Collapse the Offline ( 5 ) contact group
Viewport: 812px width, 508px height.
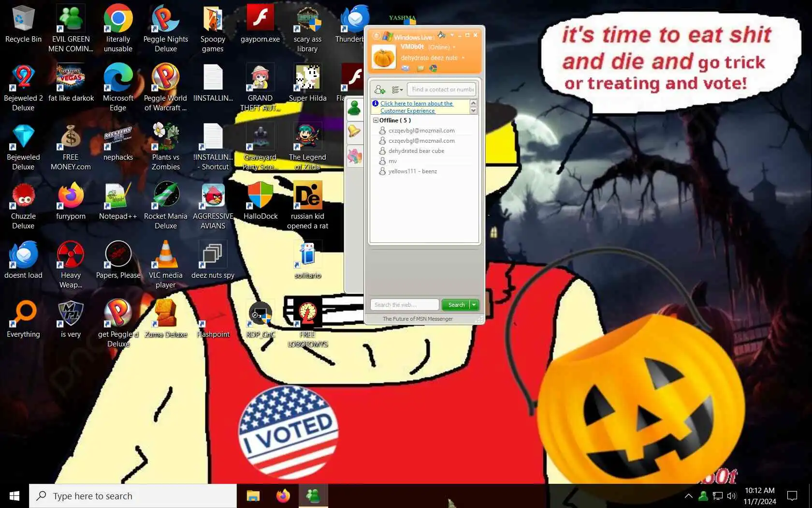point(376,120)
